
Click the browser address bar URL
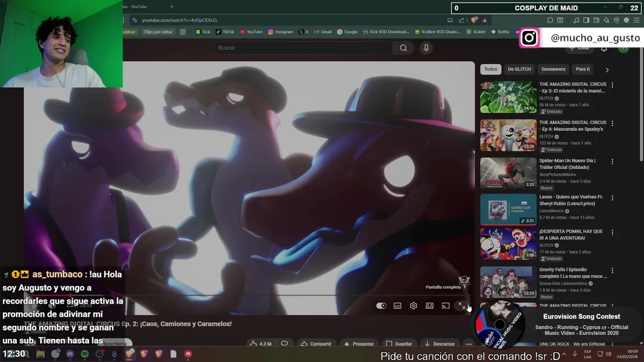[180, 20]
